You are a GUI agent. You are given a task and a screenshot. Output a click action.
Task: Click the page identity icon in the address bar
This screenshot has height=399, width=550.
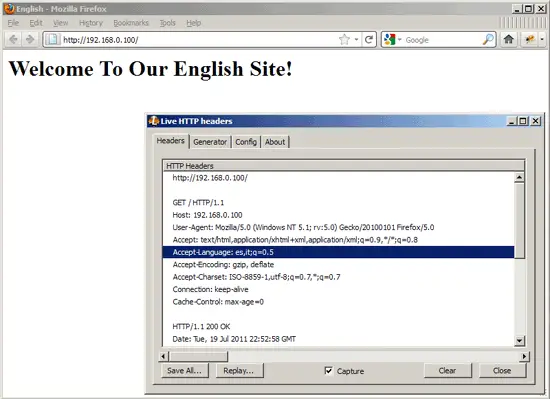[53, 40]
